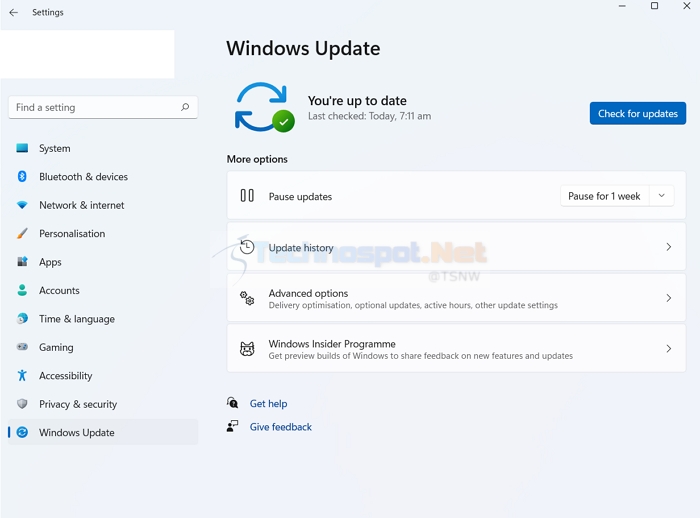
Task: Click the back arrow in Settings
Action: click(x=13, y=13)
